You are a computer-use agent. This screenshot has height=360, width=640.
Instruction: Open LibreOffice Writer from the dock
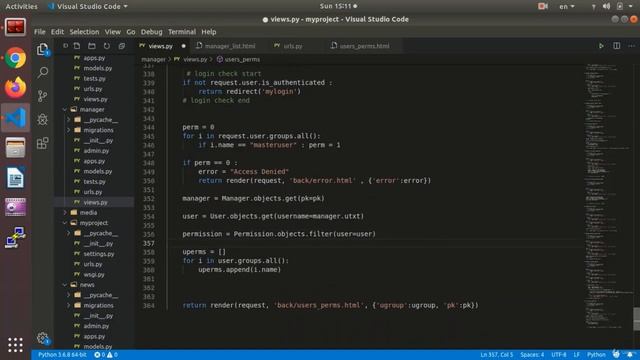16,178
